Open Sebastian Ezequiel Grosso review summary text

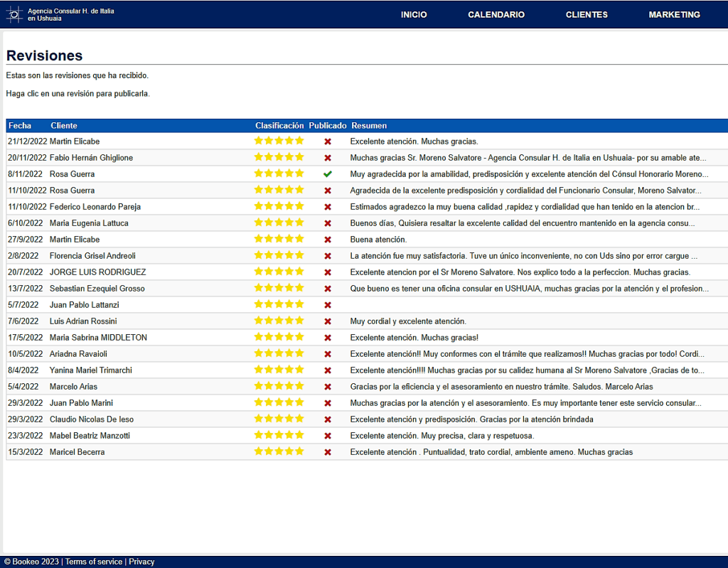point(529,289)
